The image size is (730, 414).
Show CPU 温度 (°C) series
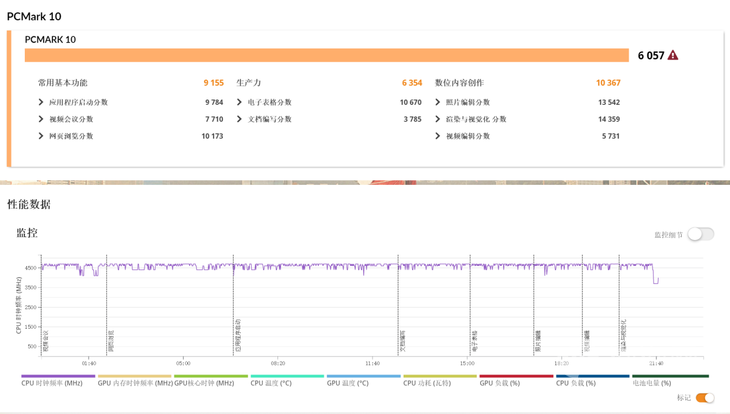(271, 383)
